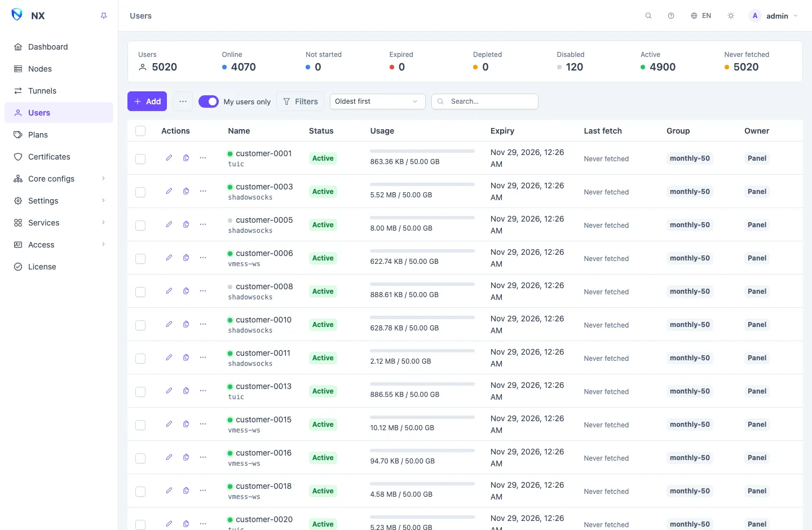Go to Dashboard in sidebar

pyautogui.click(x=59, y=47)
